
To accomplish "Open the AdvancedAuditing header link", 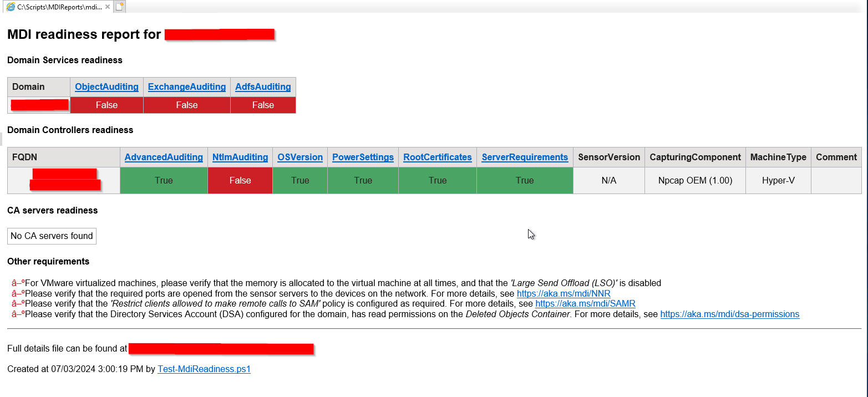I will [x=164, y=157].
